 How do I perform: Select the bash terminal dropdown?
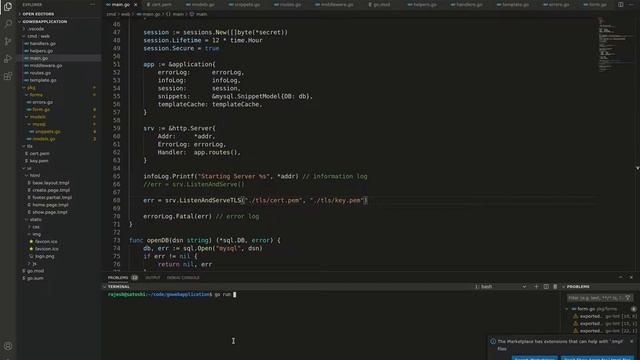(501, 287)
